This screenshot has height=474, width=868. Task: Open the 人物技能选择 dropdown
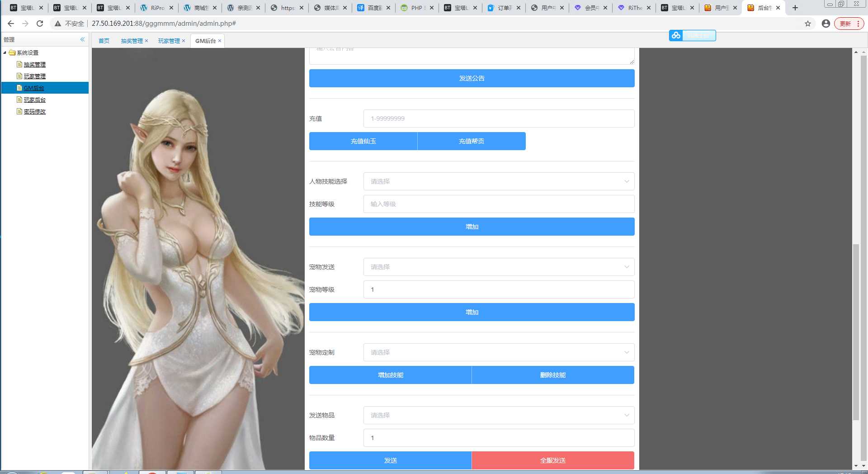click(x=498, y=181)
